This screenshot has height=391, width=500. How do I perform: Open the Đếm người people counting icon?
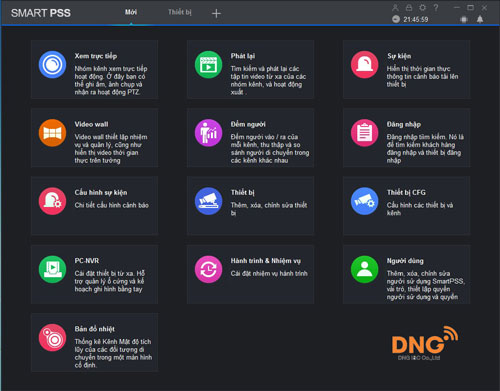tap(208, 133)
